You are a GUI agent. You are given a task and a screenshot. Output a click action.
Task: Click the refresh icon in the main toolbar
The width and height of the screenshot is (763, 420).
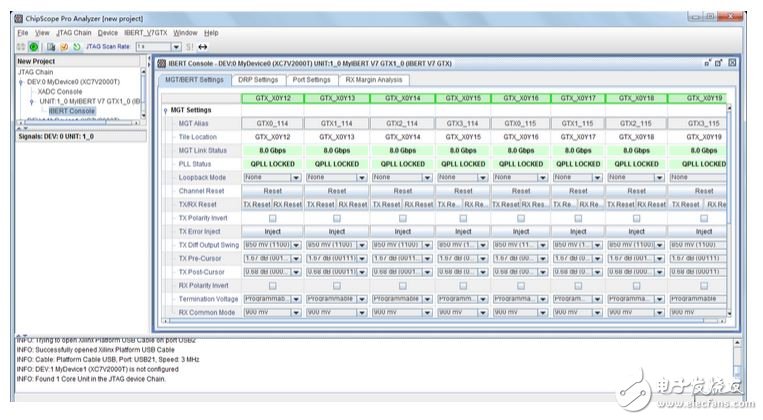coord(76,46)
